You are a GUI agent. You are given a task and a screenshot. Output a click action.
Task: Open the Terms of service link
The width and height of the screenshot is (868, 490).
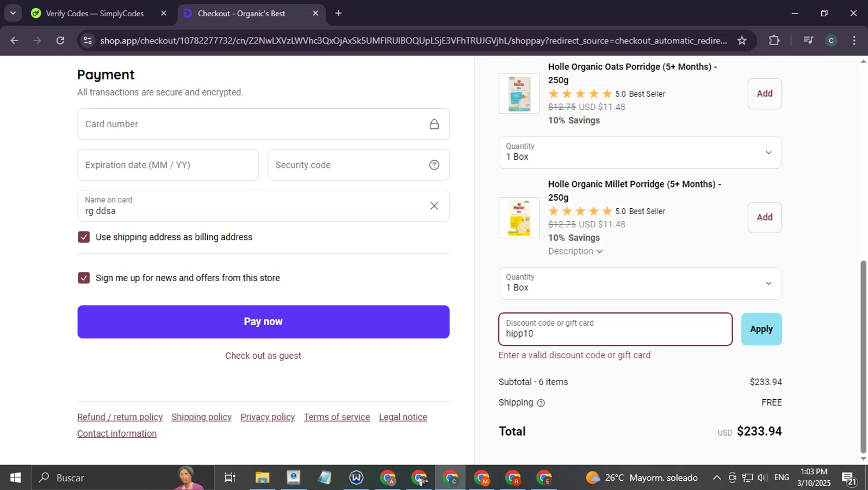(x=337, y=417)
